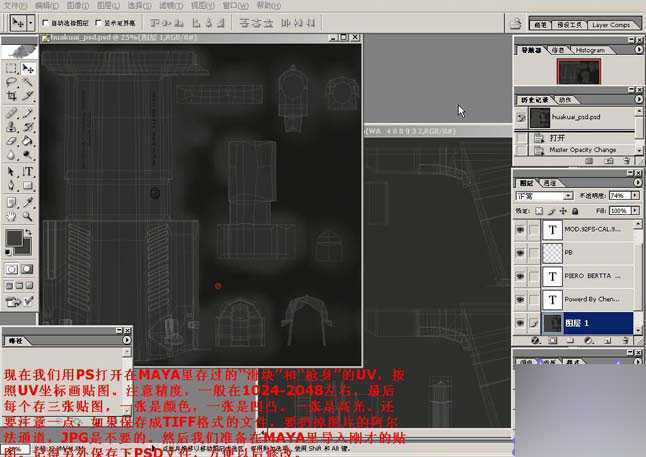Add layer style button in Layers panel
The image size is (646, 457).
tap(535, 341)
